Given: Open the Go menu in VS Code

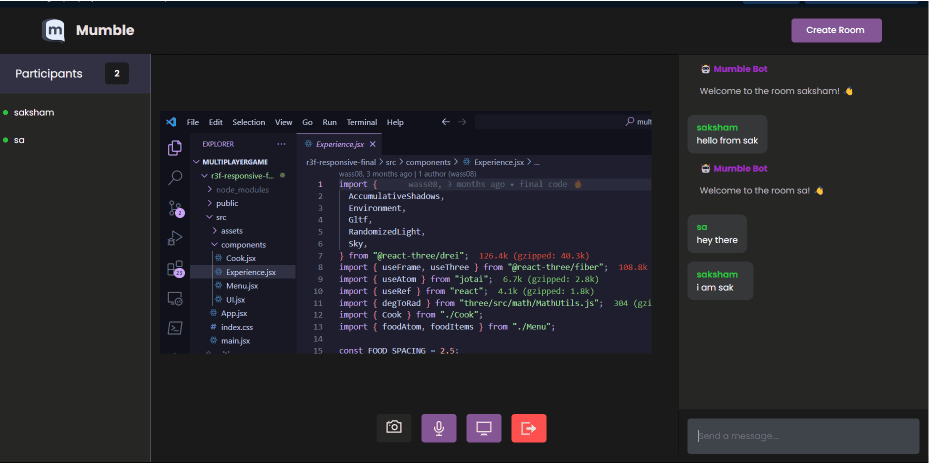Looking at the screenshot, I should (x=307, y=122).
